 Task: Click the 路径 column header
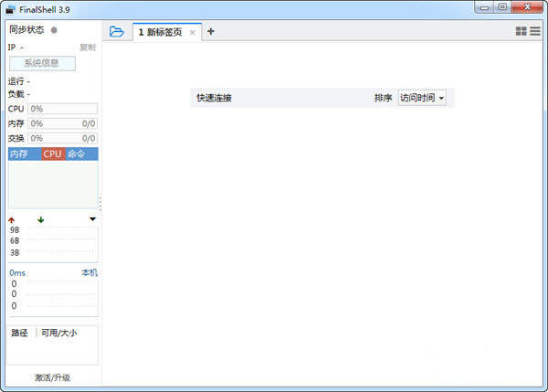[19, 333]
